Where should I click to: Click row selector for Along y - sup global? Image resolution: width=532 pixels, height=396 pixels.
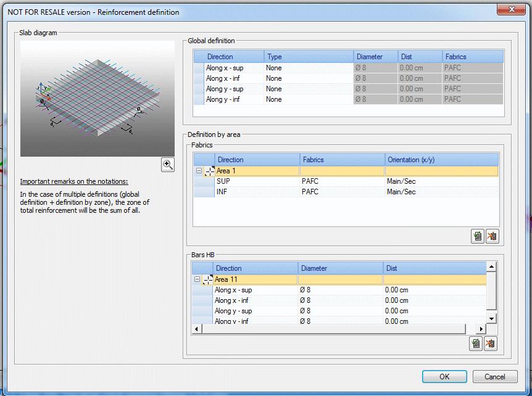click(x=199, y=89)
